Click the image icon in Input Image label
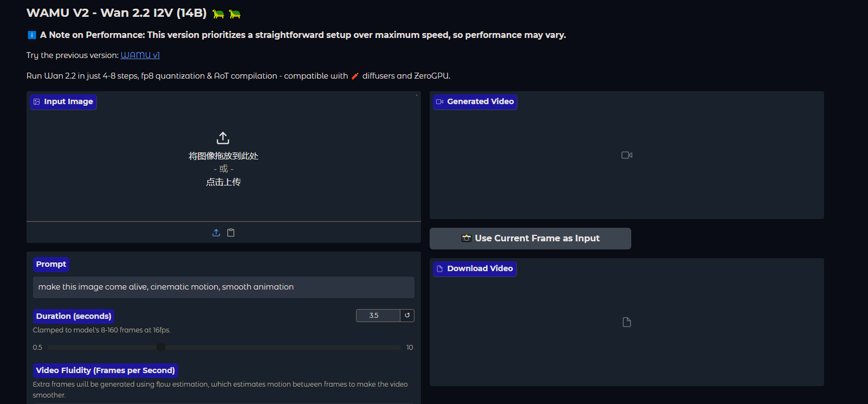Screen dimensions: 868x404 [37, 102]
